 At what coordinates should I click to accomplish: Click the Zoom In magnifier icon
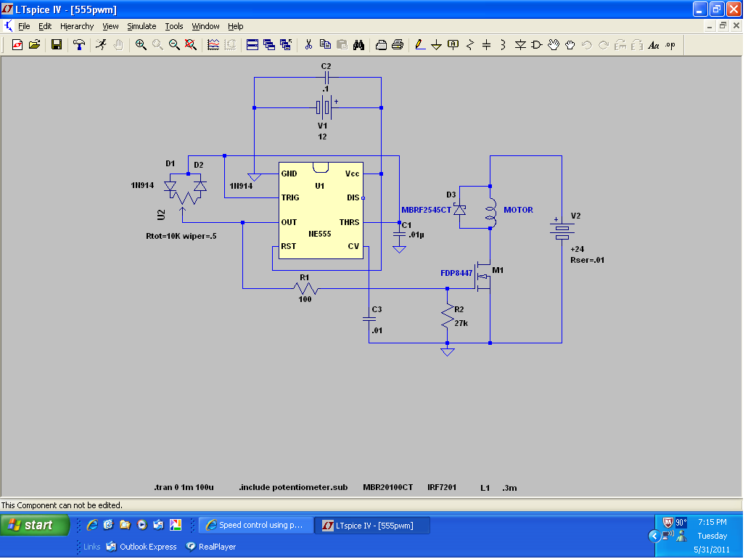[x=141, y=45]
